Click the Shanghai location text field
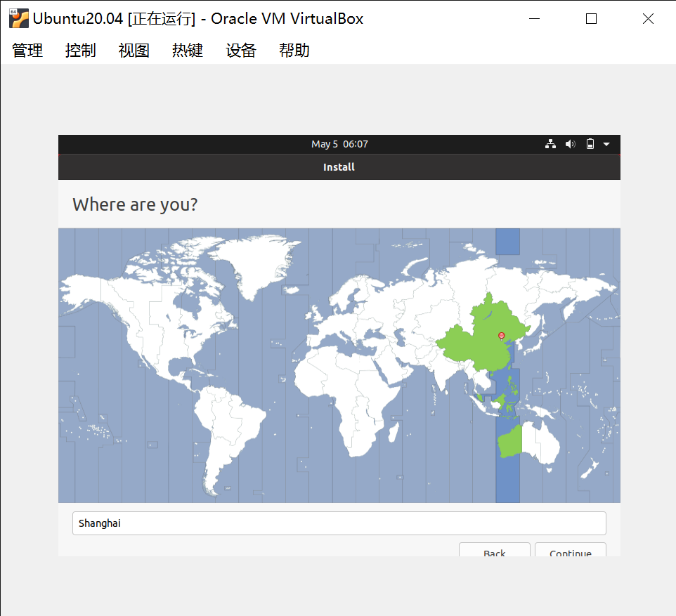Image resolution: width=676 pixels, height=616 pixels. [x=339, y=523]
